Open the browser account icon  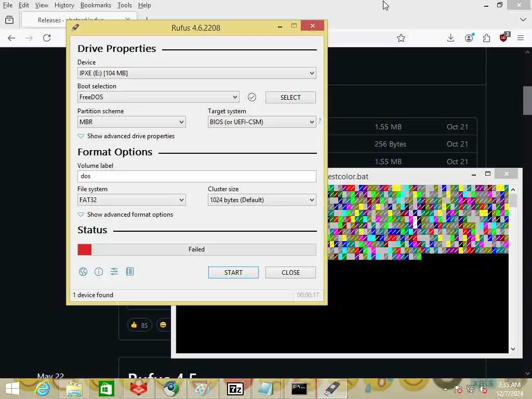[469, 38]
